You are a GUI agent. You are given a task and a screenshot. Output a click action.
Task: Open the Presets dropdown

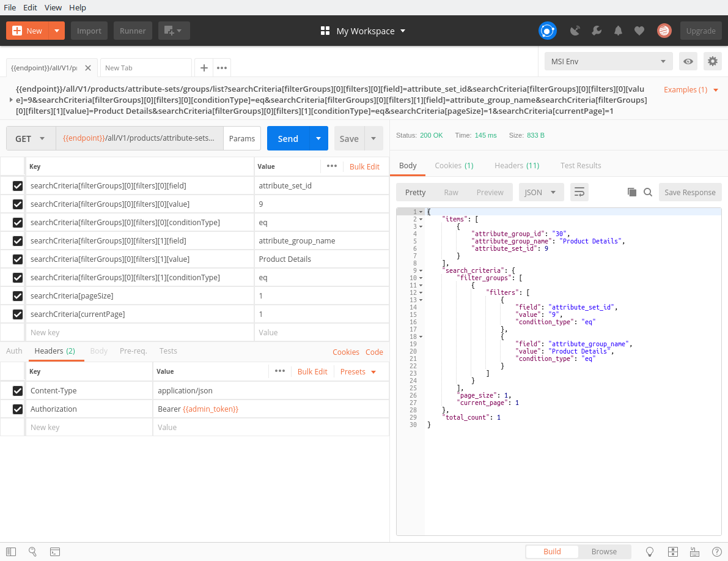click(358, 371)
